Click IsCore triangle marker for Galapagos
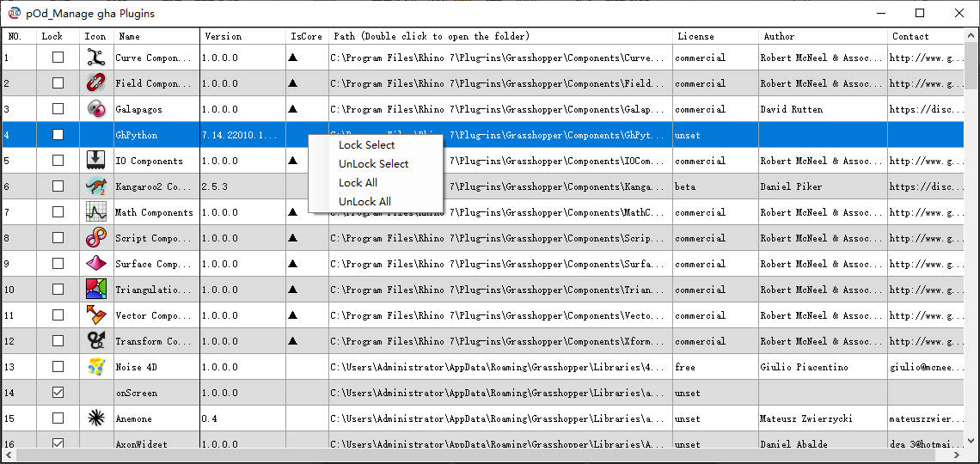 coord(292,108)
